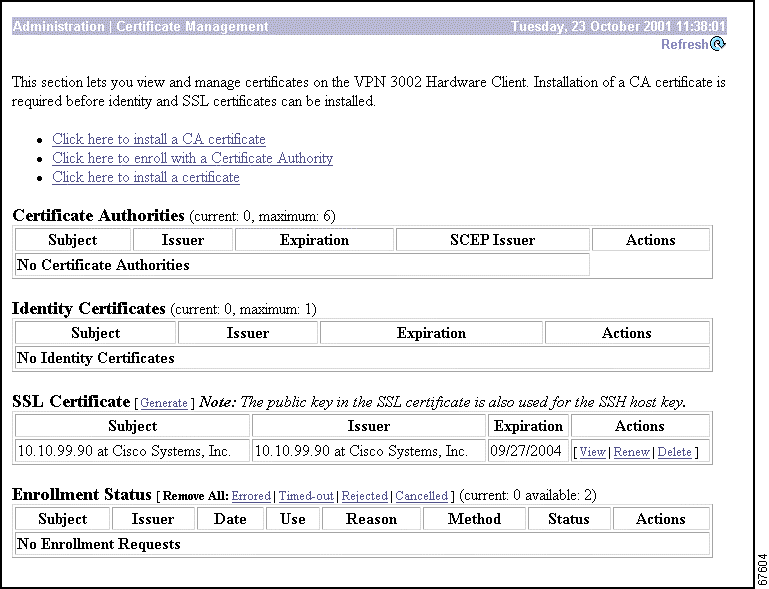The height and width of the screenshot is (589, 769).
Task: Click the Refresh text link
Action: 684,44
